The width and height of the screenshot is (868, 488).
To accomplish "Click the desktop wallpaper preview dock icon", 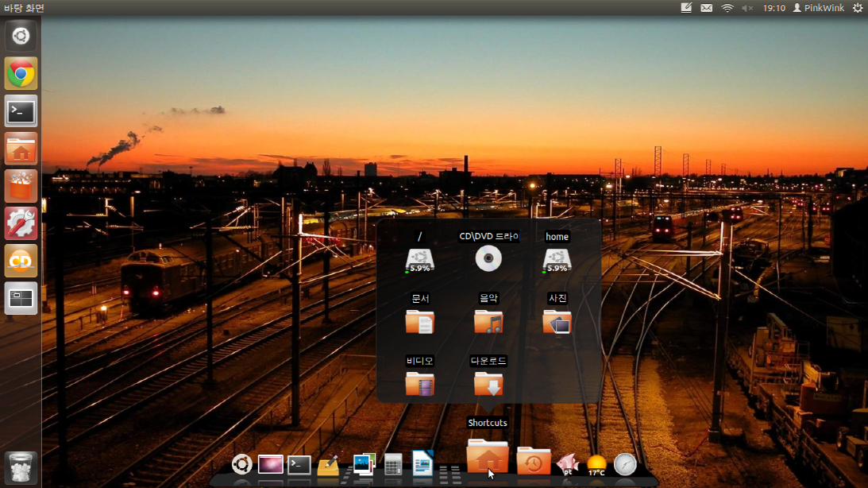I will click(x=270, y=464).
